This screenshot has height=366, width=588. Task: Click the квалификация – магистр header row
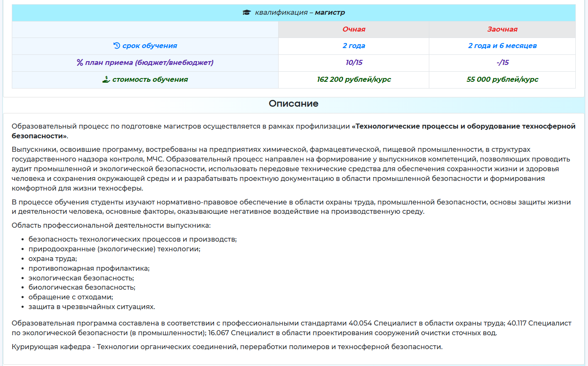point(299,13)
